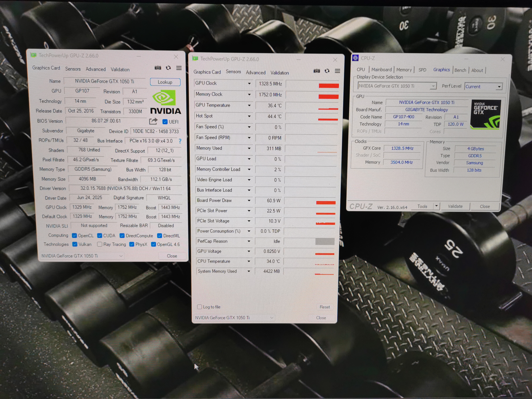Click NVIDIA logo in GPU-Z window
This screenshot has height=399, width=532.
tap(166, 102)
